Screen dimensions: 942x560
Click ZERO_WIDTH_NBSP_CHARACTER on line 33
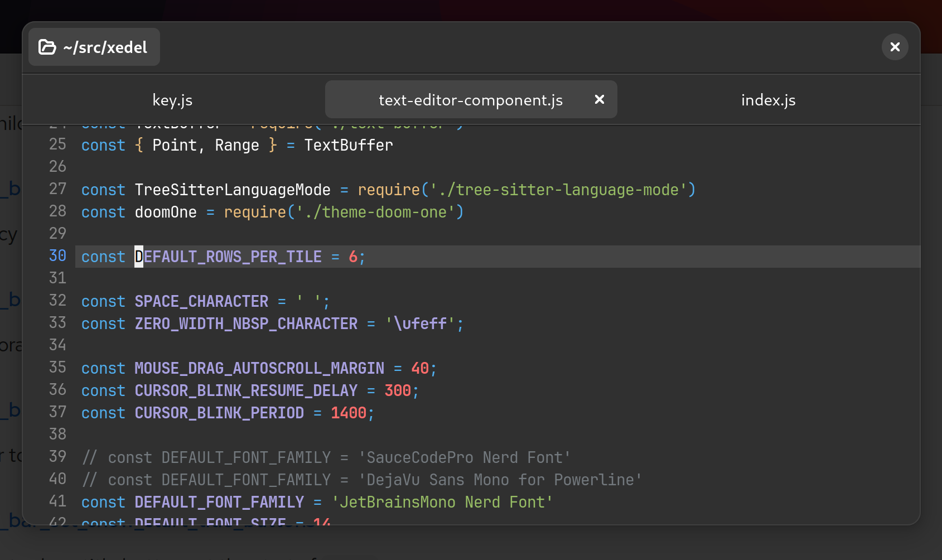[x=246, y=324]
